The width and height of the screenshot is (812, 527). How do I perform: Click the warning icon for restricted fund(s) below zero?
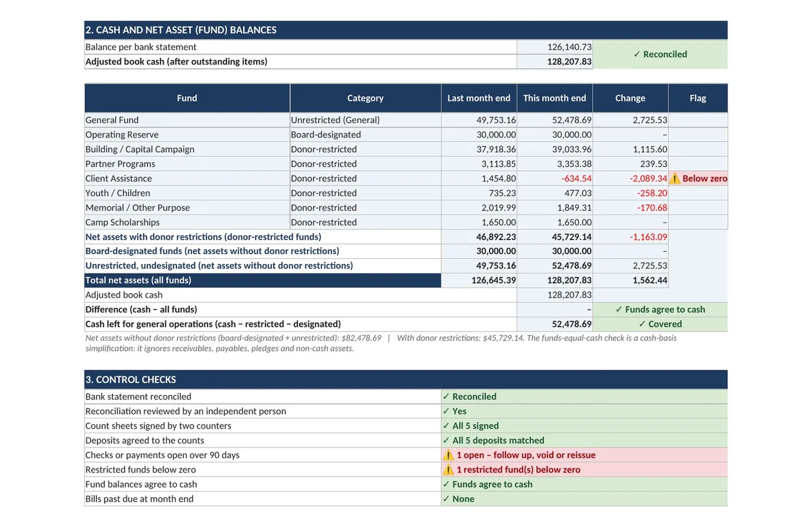(448, 470)
